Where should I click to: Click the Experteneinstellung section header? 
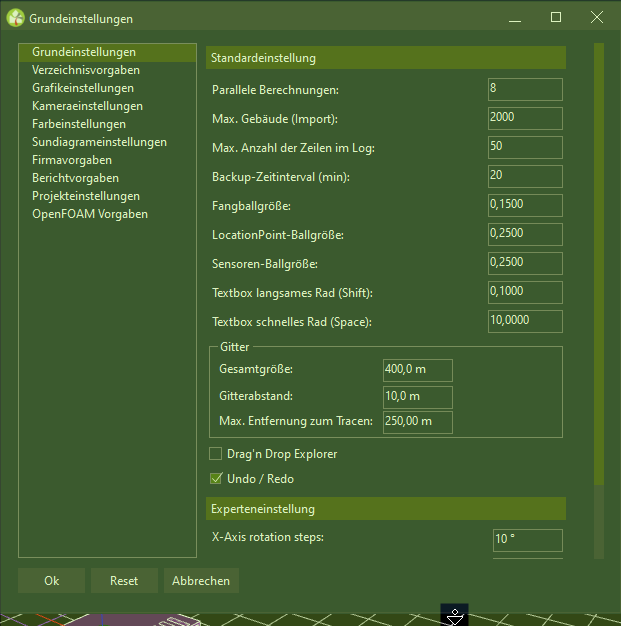coord(386,509)
